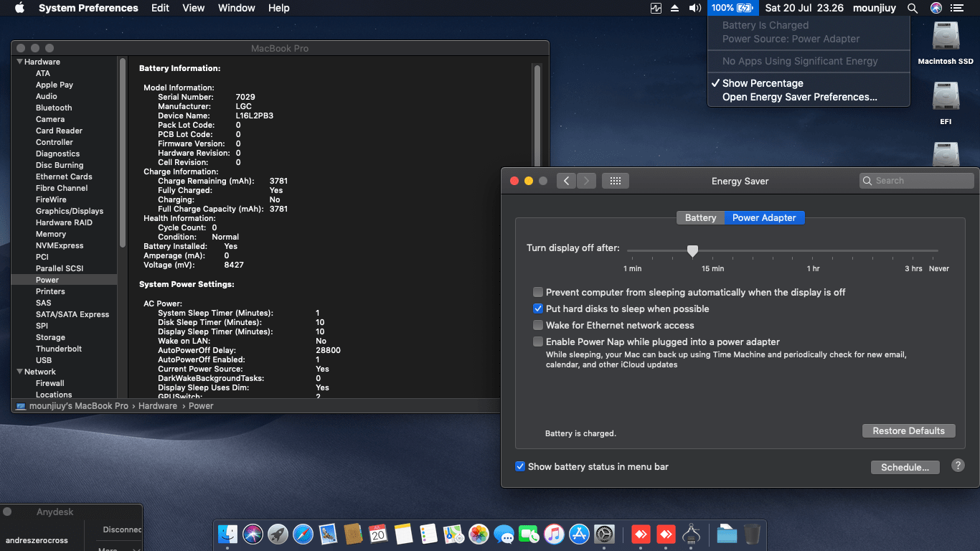Screen dimensions: 980x551
Task: Open Spotlight search magnifier in menu bar
Action: 913,8
